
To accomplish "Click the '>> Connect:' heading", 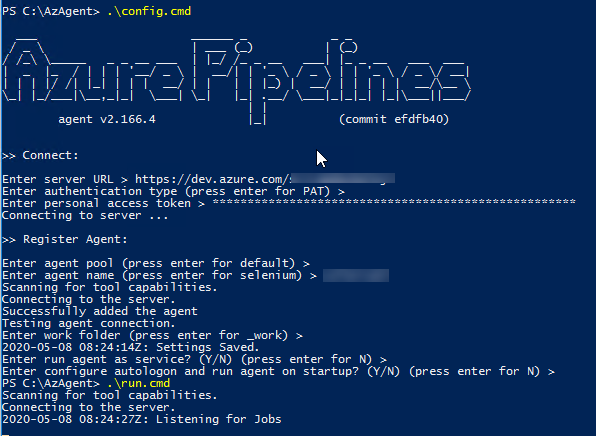I will [40, 155].
